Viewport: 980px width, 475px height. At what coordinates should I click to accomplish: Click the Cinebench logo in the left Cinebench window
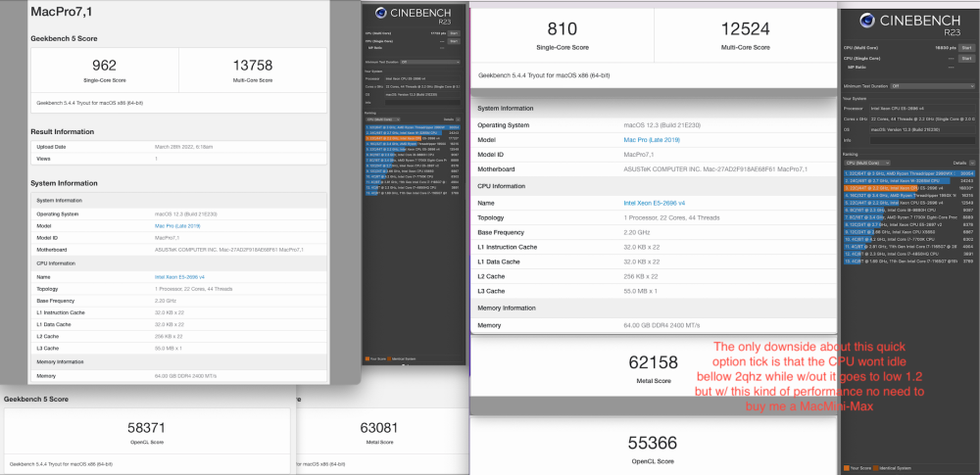(380, 13)
